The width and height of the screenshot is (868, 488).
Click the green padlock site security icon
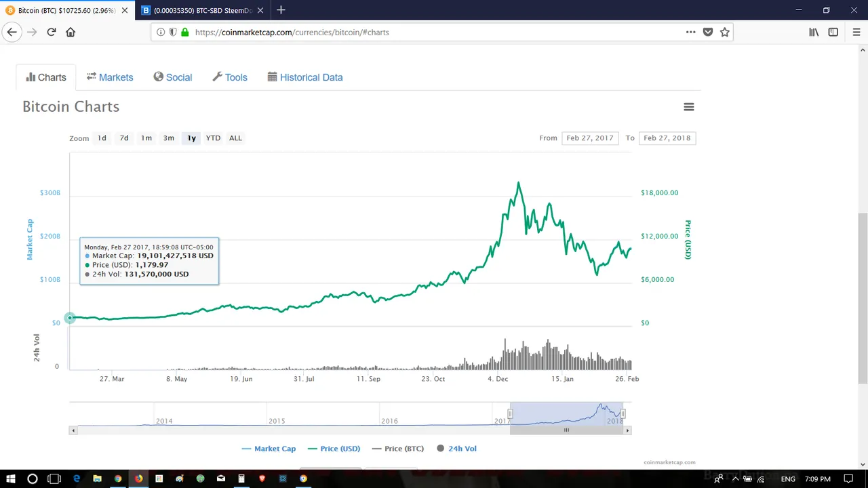pyautogui.click(x=184, y=32)
